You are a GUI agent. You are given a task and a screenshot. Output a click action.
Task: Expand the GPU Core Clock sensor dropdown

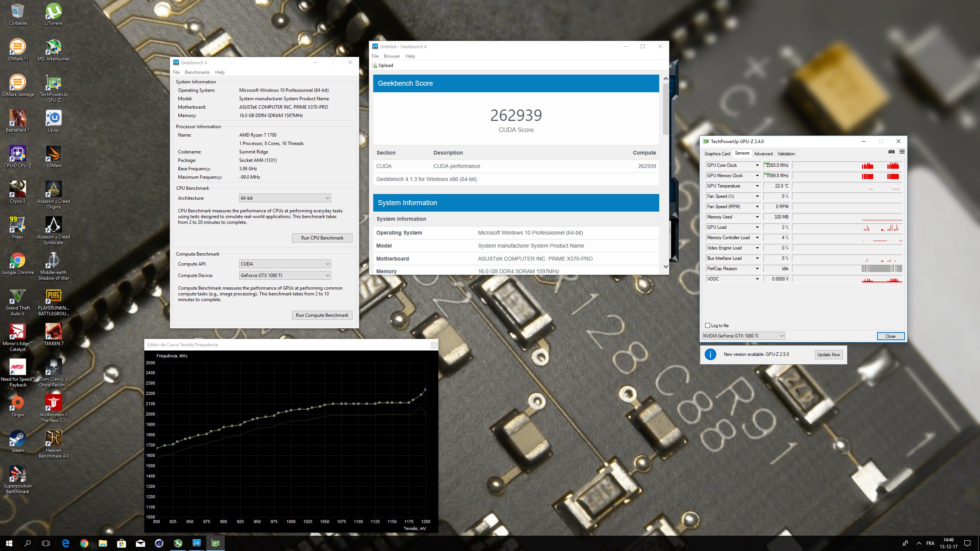(x=757, y=165)
